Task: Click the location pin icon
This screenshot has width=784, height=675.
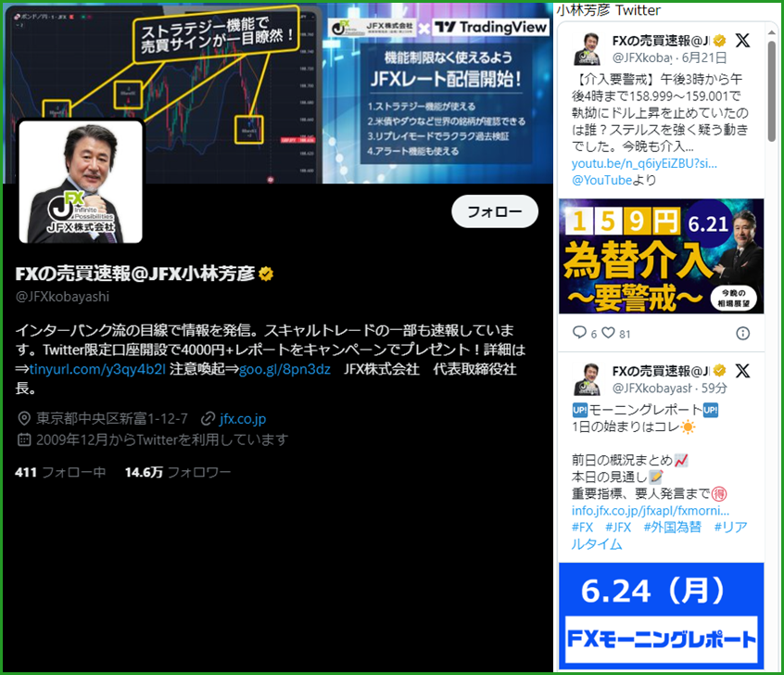Action: click(x=23, y=418)
